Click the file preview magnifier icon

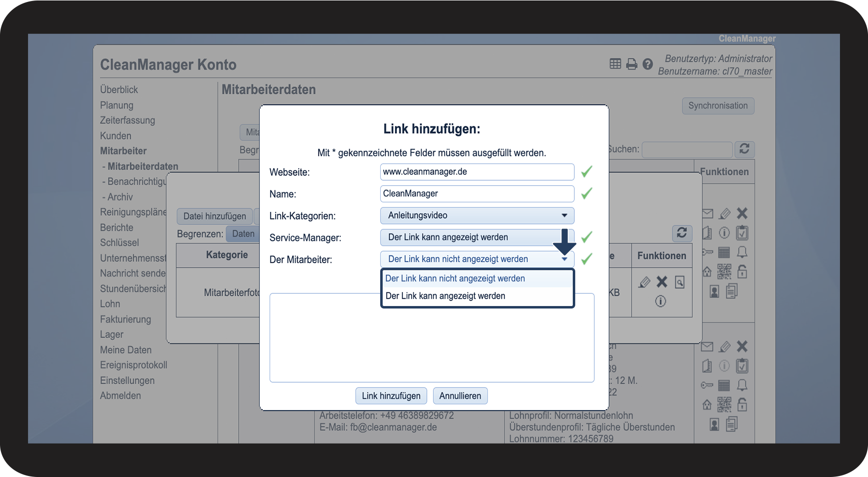pos(679,282)
